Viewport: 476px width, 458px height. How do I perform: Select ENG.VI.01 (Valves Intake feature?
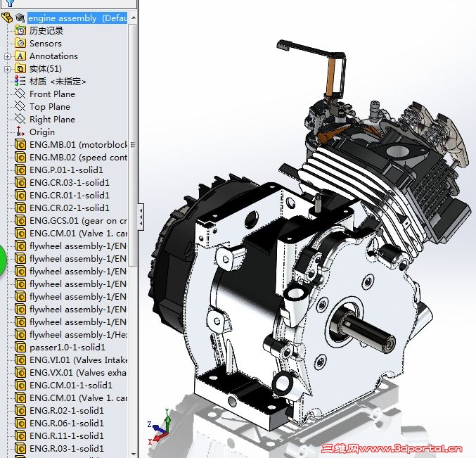click(78, 360)
